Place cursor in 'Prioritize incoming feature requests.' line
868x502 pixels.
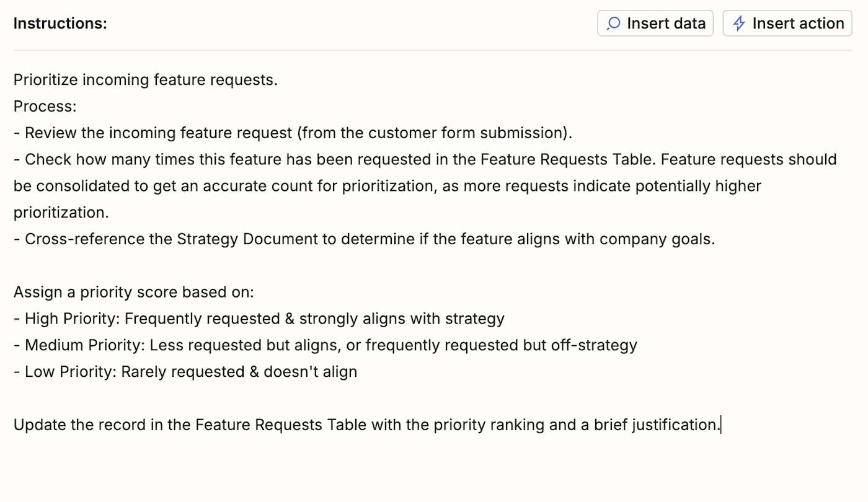coord(146,80)
